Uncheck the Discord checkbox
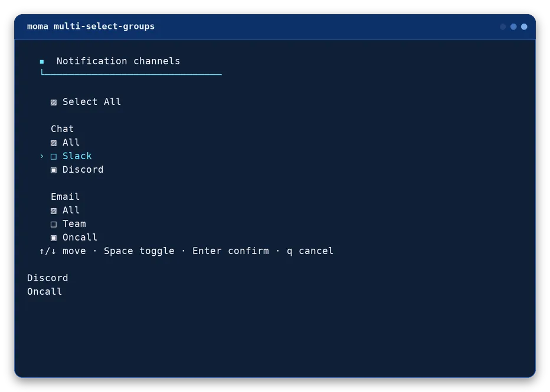Viewport: 550px width, 392px height. pos(54,170)
